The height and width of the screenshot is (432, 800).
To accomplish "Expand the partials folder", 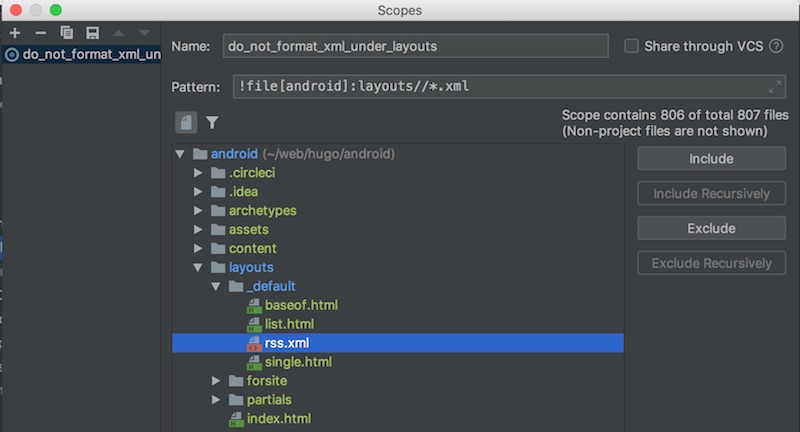I will point(216,400).
